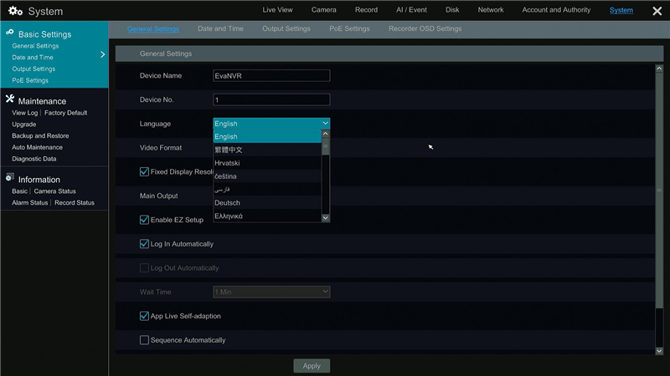Switch to the Date and Time tab
This screenshot has height=376, width=670.
click(220, 29)
